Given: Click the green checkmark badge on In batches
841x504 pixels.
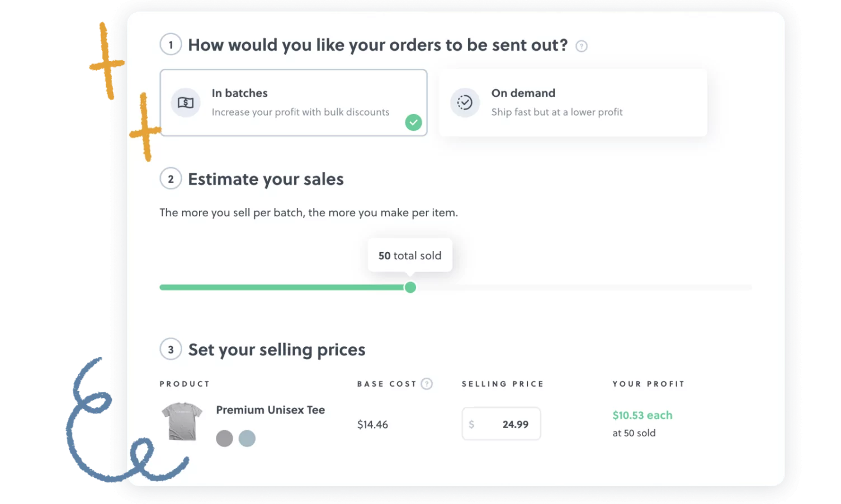Looking at the screenshot, I should [413, 122].
